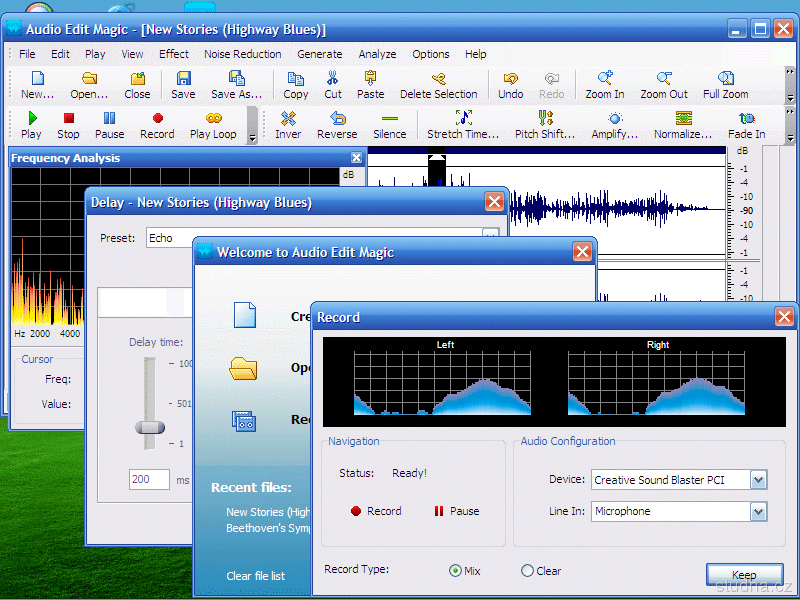Click the Clear file list link
This screenshot has width=800, height=600.
point(255,576)
